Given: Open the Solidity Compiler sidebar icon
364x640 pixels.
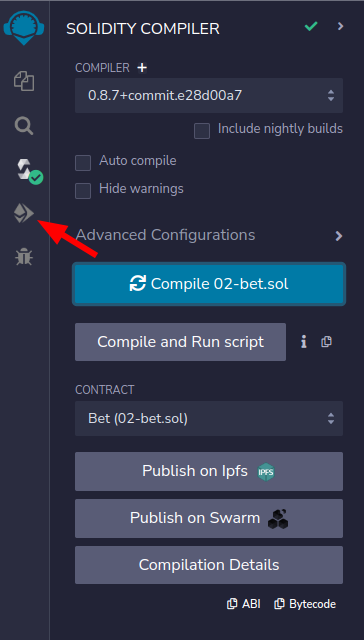Looking at the screenshot, I should point(29,170).
